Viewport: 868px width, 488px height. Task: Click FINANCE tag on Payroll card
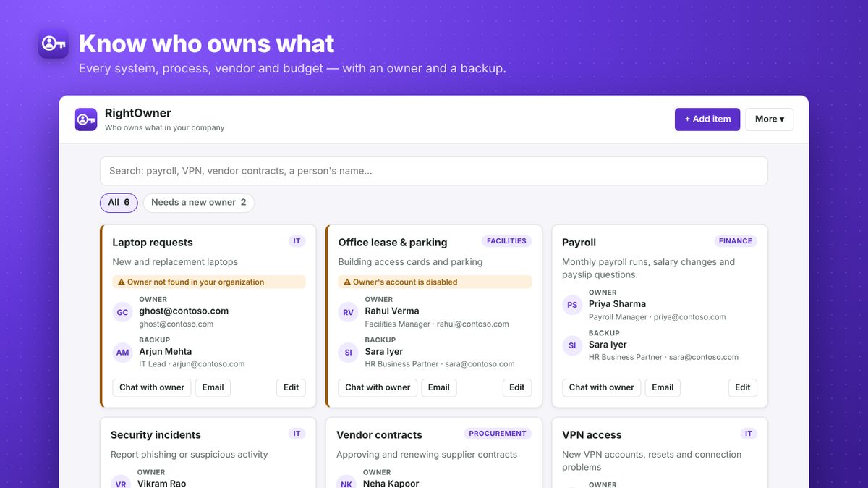736,241
